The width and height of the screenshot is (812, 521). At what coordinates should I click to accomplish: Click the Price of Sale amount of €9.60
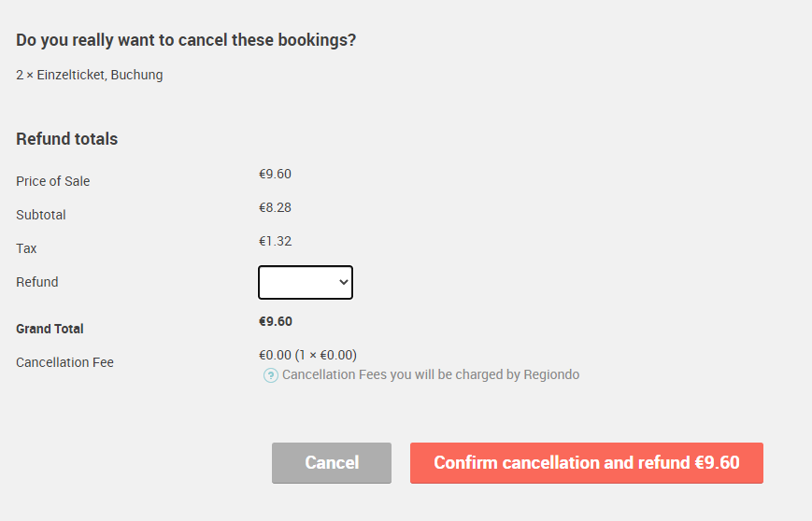pyautogui.click(x=275, y=174)
